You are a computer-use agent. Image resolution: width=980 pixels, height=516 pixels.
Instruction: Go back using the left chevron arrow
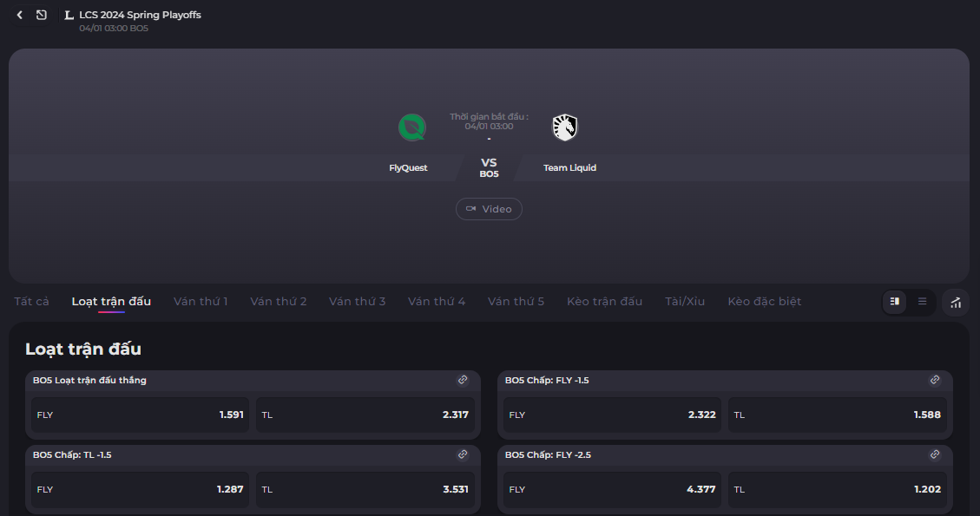click(x=20, y=15)
